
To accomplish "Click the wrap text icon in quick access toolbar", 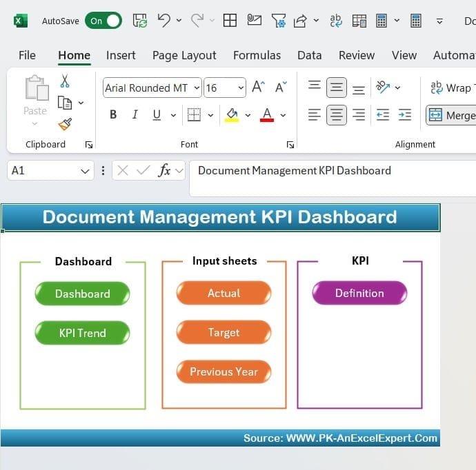I will (x=336, y=21).
